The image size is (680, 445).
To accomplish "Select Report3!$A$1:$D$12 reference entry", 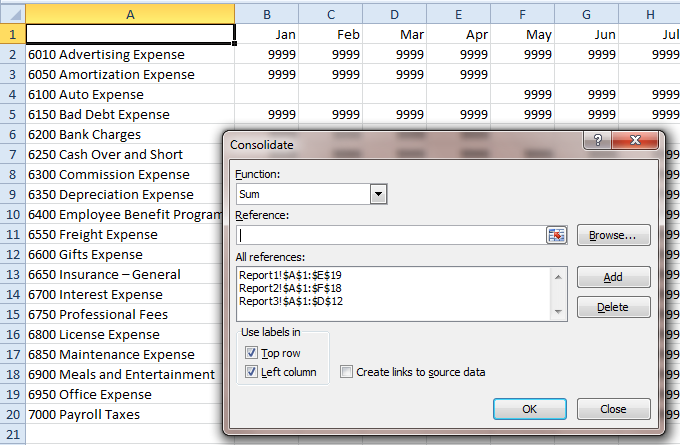I will pyautogui.click(x=292, y=300).
